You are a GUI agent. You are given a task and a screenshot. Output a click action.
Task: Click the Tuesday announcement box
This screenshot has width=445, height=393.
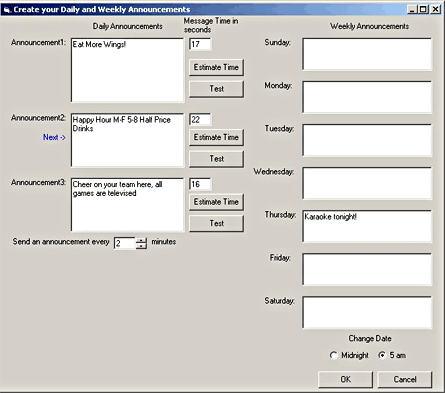pos(367,140)
